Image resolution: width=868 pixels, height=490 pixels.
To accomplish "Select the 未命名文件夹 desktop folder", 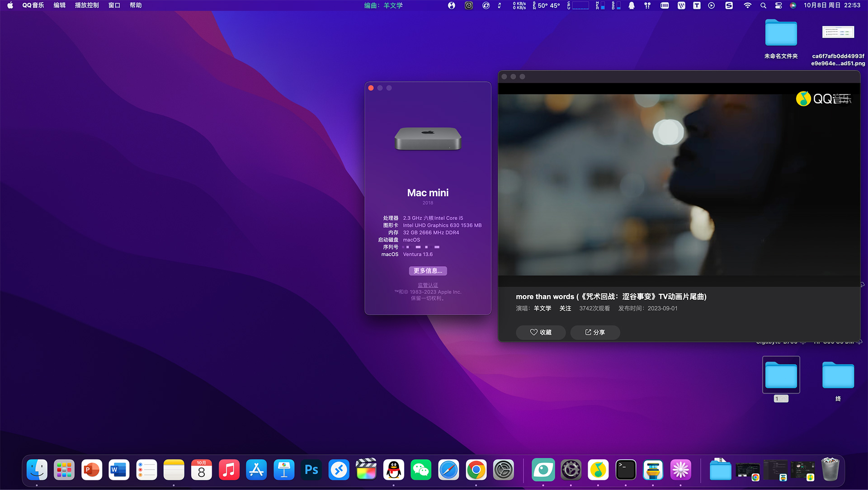I will [x=781, y=33].
